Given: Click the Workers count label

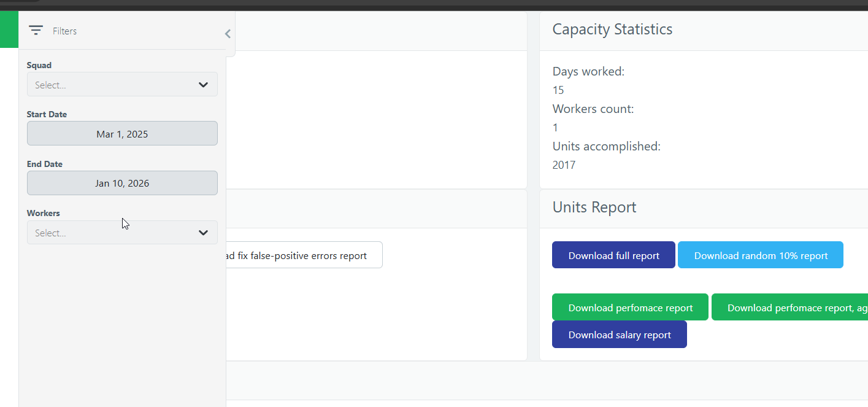Looking at the screenshot, I should pyautogui.click(x=593, y=109).
